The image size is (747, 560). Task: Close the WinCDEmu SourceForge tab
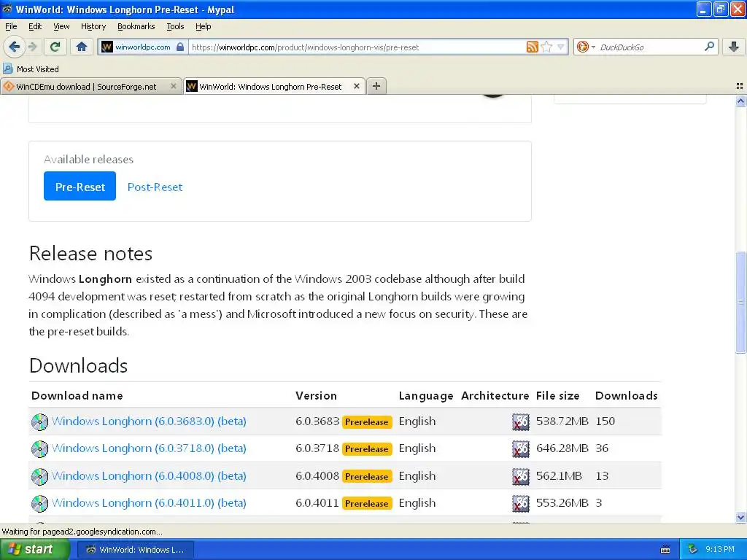pos(174,86)
